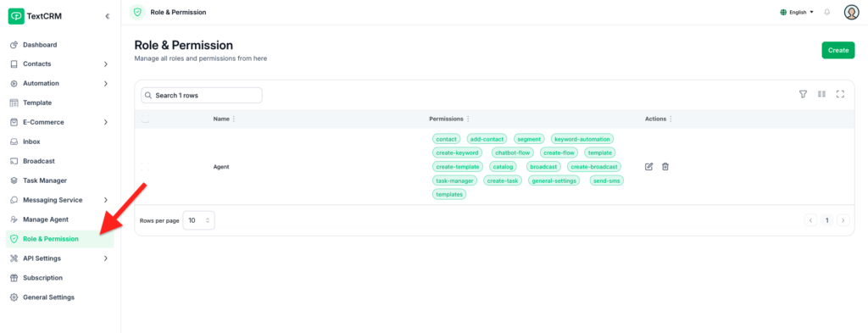
Task: Expand the E-Commerce submenu chevron
Action: point(106,122)
